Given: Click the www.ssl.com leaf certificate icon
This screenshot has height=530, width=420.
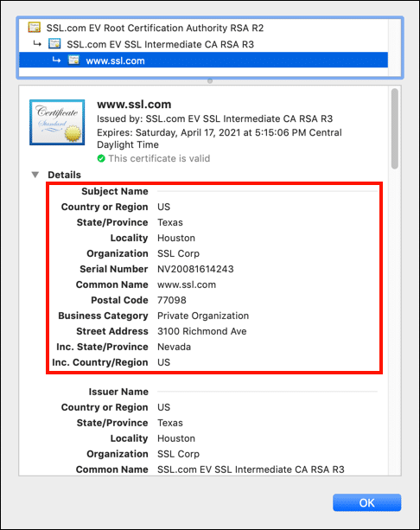Looking at the screenshot, I should (x=73, y=61).
